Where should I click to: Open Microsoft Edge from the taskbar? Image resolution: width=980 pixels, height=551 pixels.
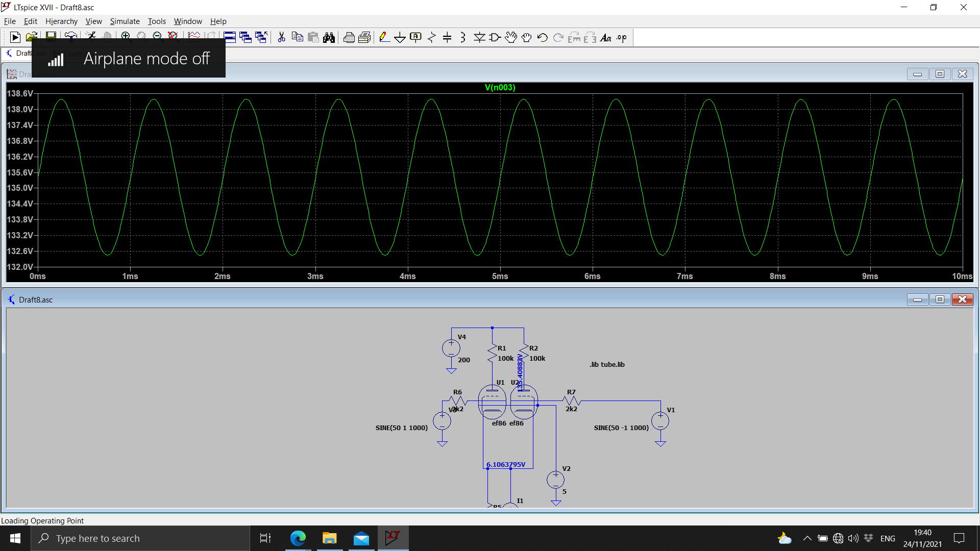click(298, 538)
